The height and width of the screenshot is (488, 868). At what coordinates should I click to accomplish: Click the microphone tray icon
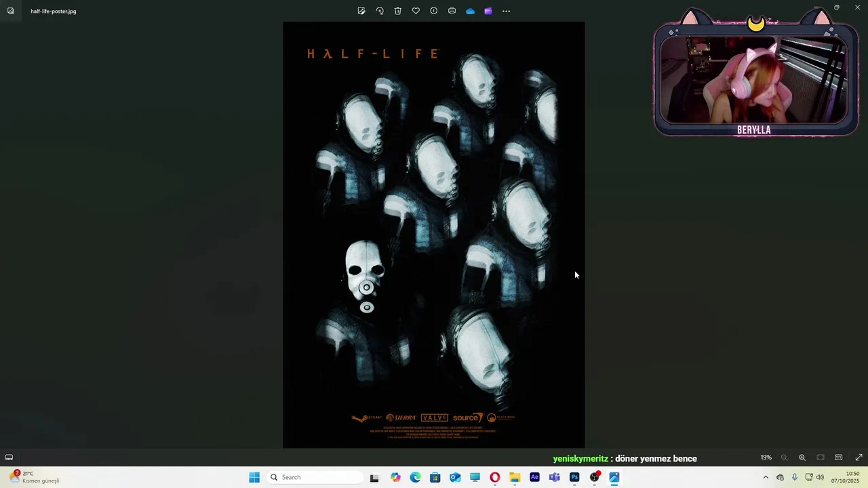tap(795, 477)
